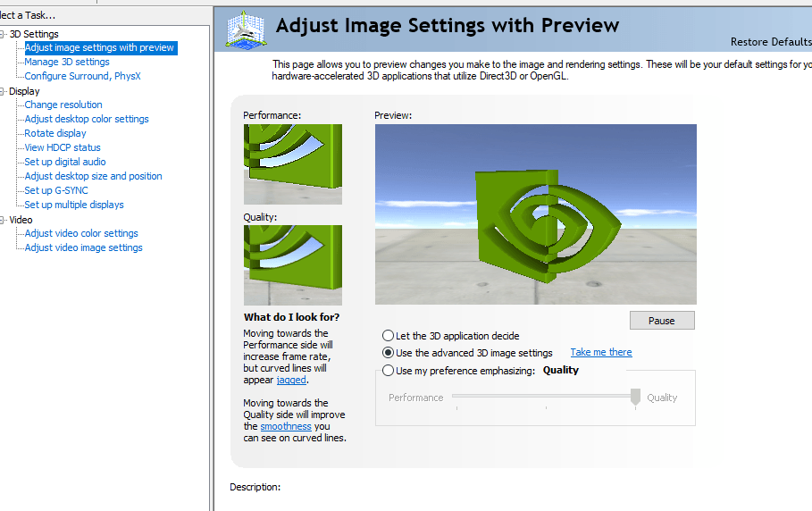Pause the 3D preview animation
The height and width of the screenshot is (511, 812).
pyautogui.click(x=661, y=321)
